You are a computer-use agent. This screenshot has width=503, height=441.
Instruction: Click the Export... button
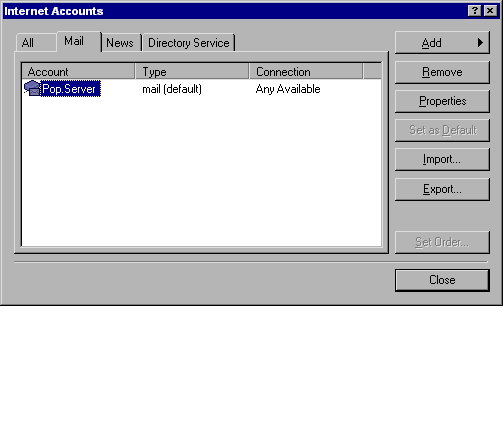click(x=442, y=189)
